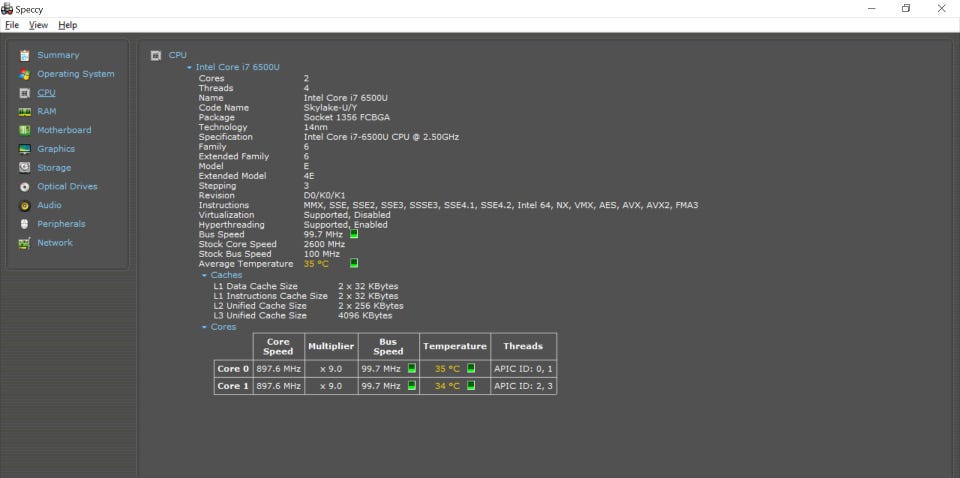Click the CPU section header icon in main panel
Image resolution: width=960 pixels, height=478 pixels.
(x=156, y=56)
